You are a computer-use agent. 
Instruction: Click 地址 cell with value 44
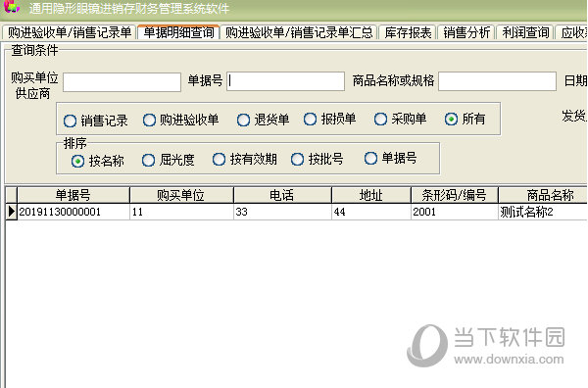coord(371,212)
